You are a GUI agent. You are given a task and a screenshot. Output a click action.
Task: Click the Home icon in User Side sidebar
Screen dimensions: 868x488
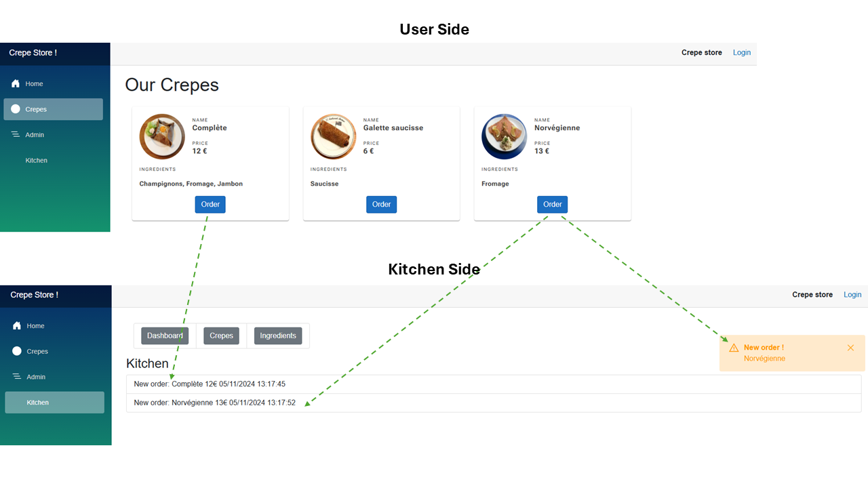coord(16,84)
